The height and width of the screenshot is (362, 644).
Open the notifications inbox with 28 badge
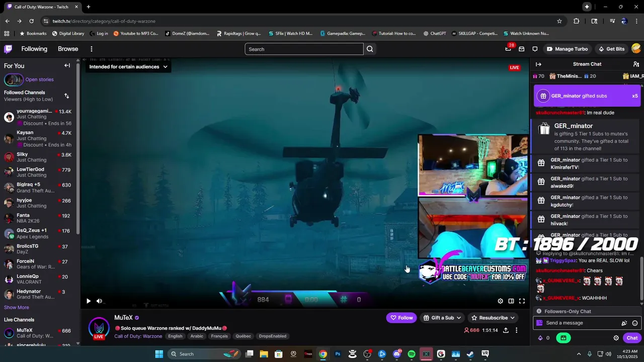click(x=509, y=48)
